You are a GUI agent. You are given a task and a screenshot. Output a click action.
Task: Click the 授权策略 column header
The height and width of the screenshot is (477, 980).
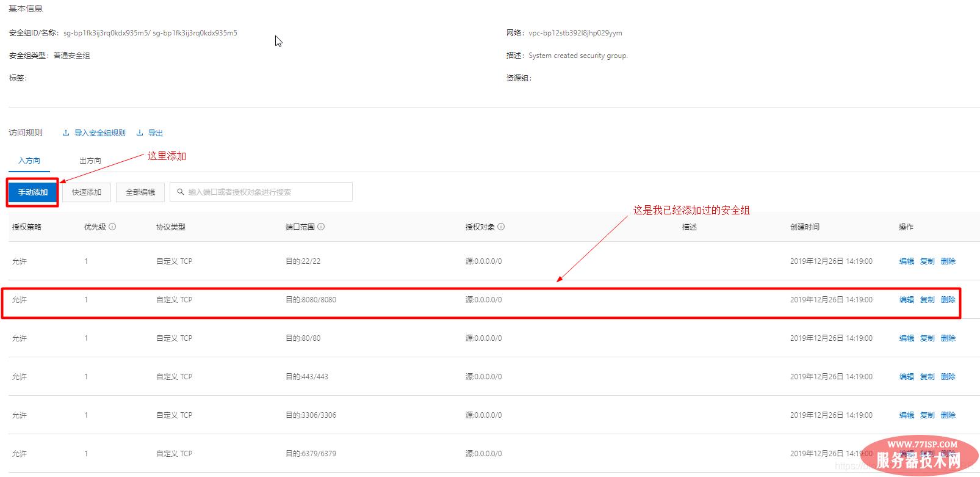tap(27, 227)
